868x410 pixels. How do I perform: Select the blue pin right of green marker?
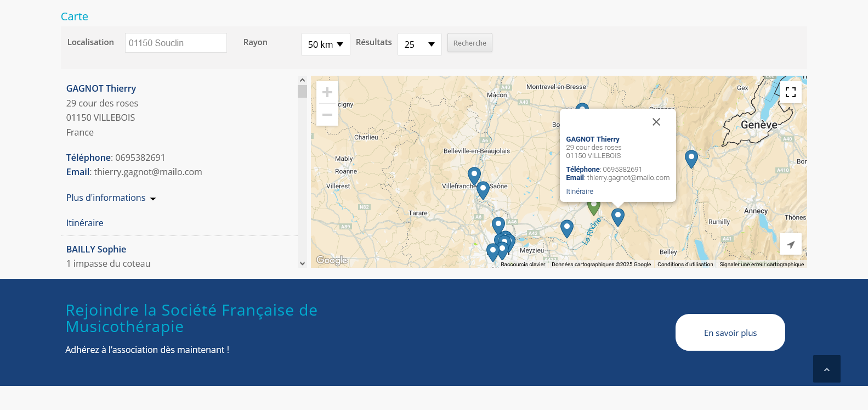[x=618, y=217]
